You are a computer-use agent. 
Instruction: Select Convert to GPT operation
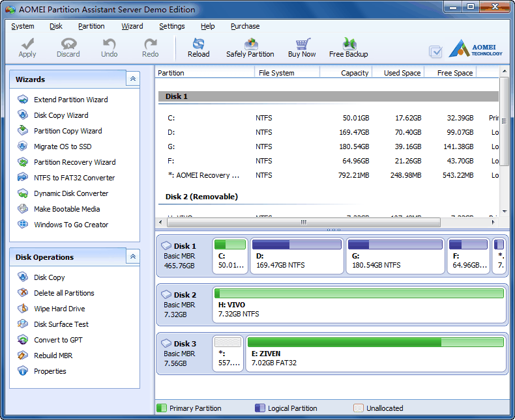point(58,340)
